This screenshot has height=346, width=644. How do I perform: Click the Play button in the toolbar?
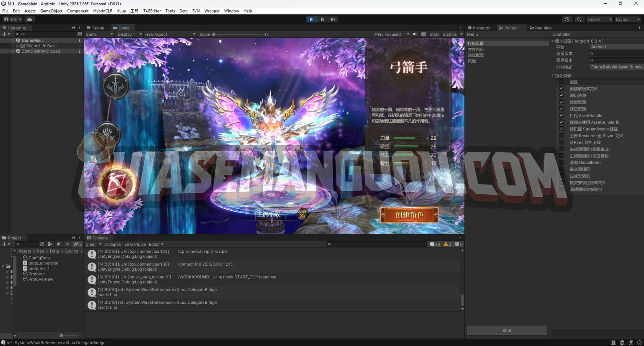[311, 19]
